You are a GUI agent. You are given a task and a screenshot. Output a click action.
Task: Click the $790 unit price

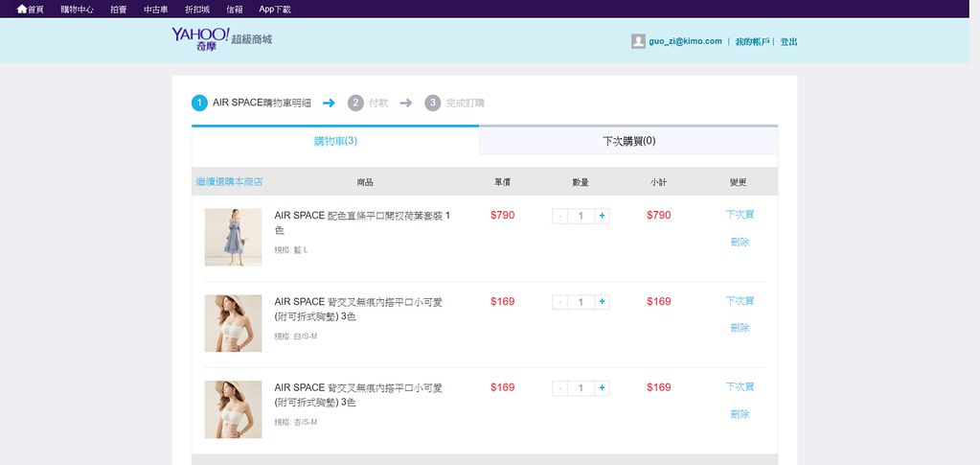503,216
